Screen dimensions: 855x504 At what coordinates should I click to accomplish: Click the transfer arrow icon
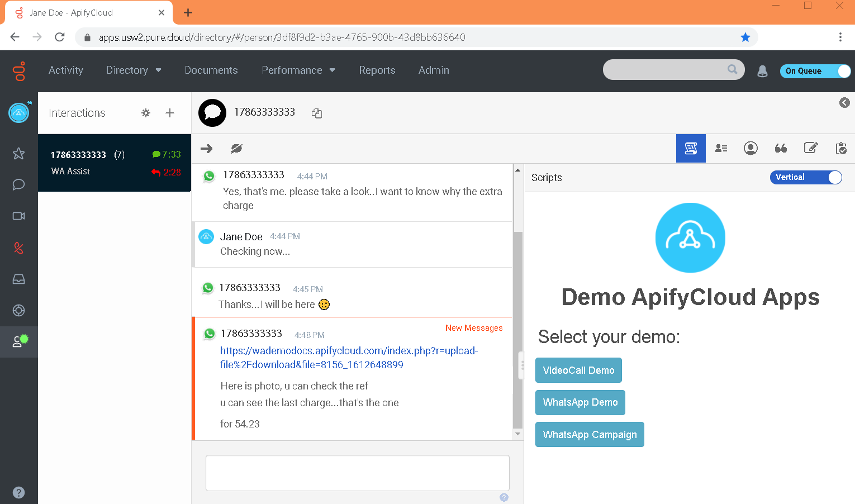[207, 149]
